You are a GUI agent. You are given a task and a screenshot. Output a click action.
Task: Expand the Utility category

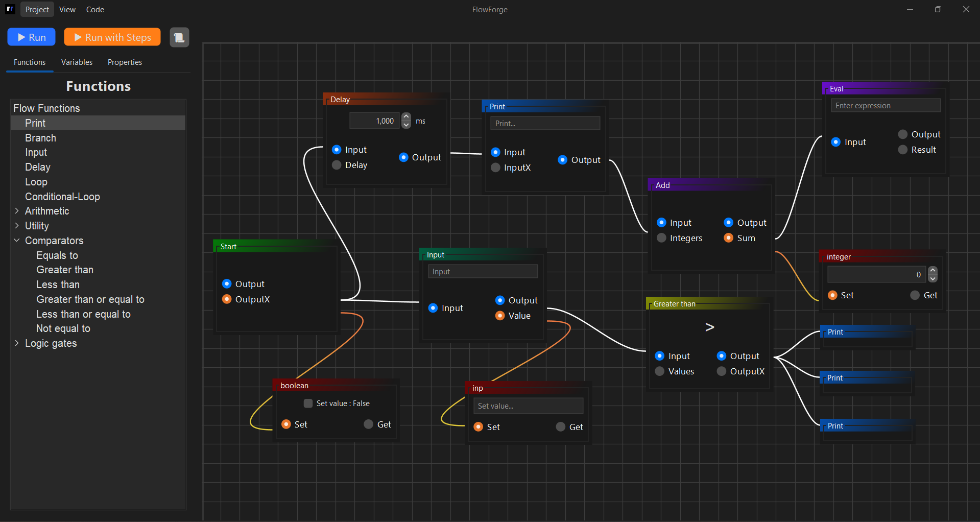point(17,226)
